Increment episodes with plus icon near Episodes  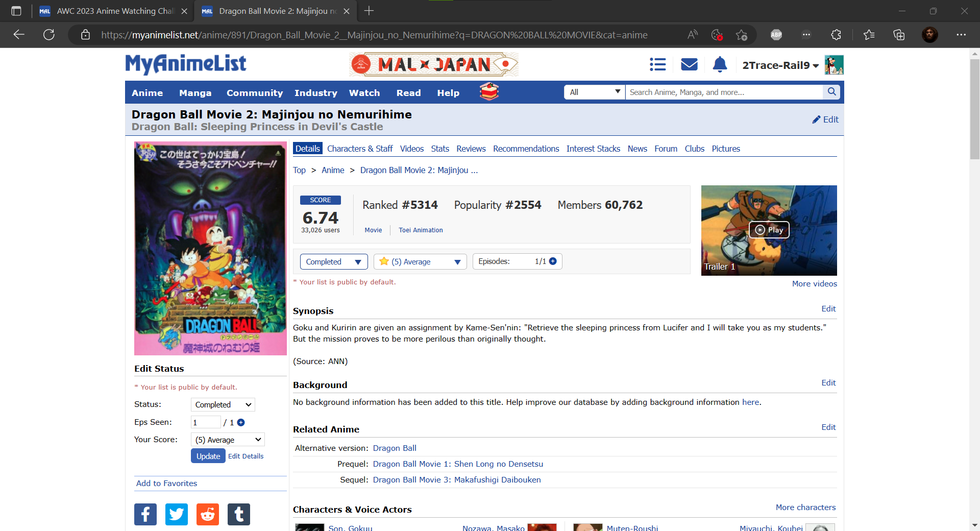pyautogui.click(x=553, y=261)
